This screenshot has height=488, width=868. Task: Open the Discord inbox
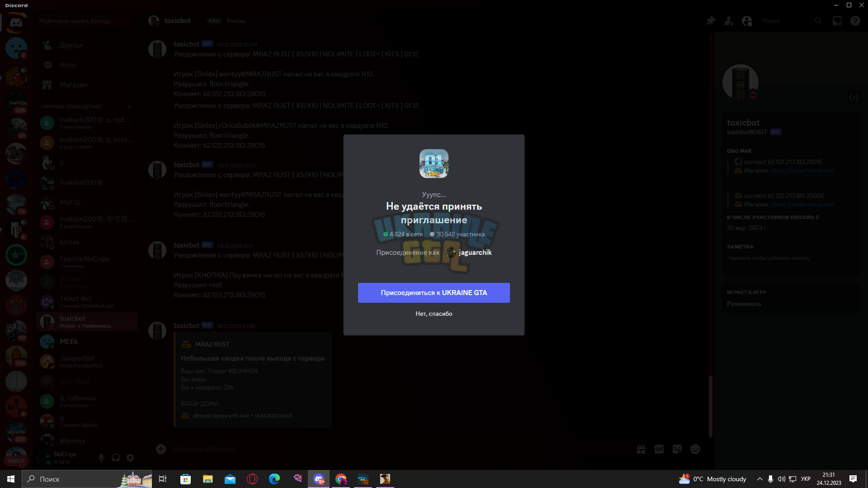[x=837, y=21]
